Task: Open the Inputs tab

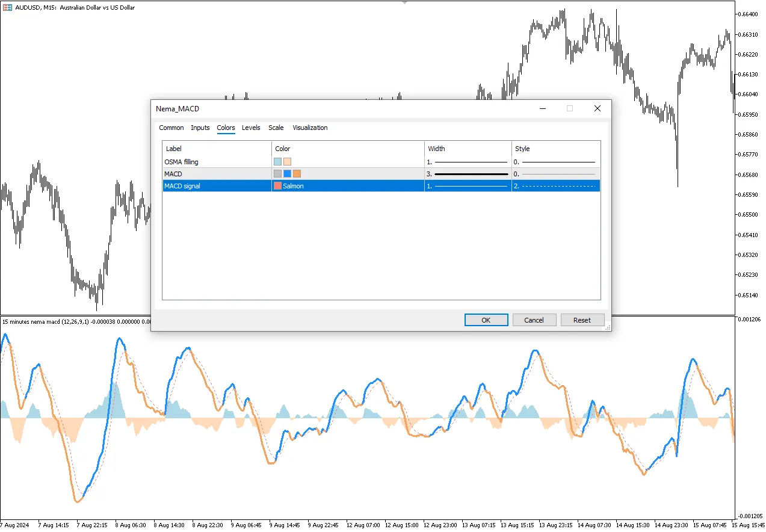Action: point(200,128)
